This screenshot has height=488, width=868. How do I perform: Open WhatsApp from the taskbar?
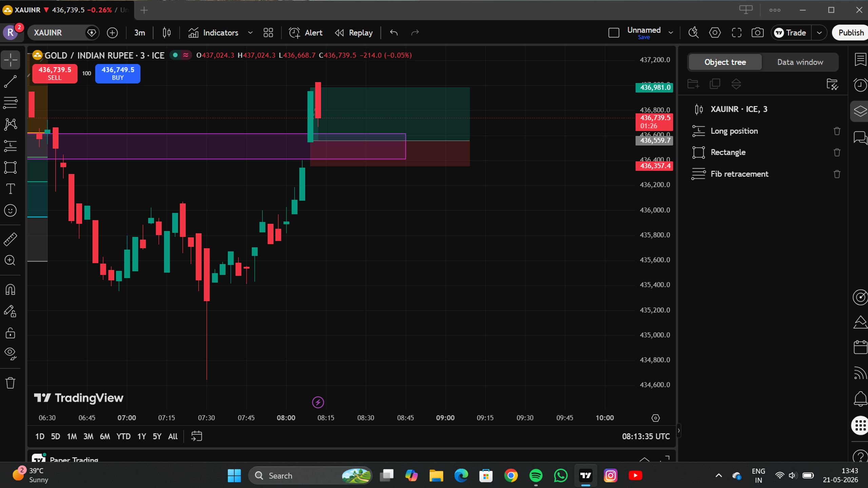point(561,475)
